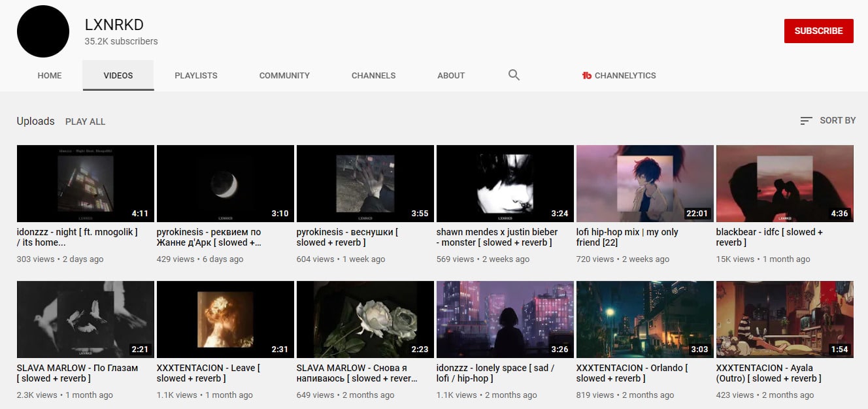
Task: Click the 1:54 duration badge
Action: click(x=840, y=350)
